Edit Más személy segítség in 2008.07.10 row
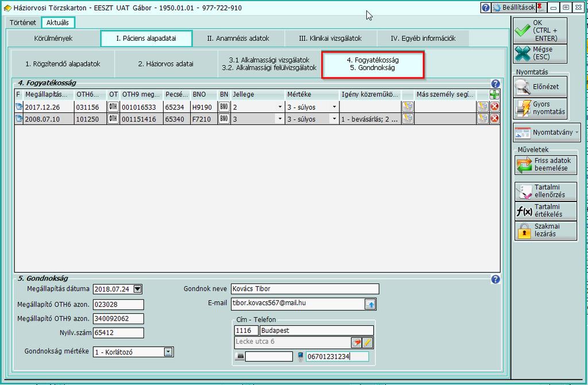 [x=482, y=119]
